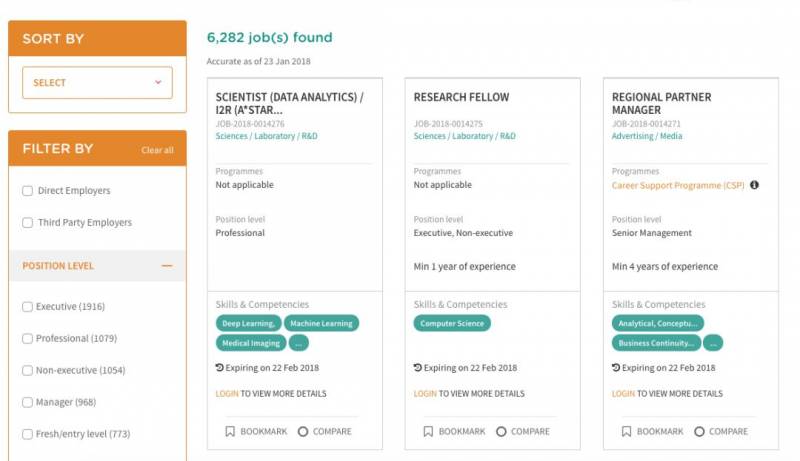
Task: Select the Deep Learning skill tag
Action: (x=248, y=323)
